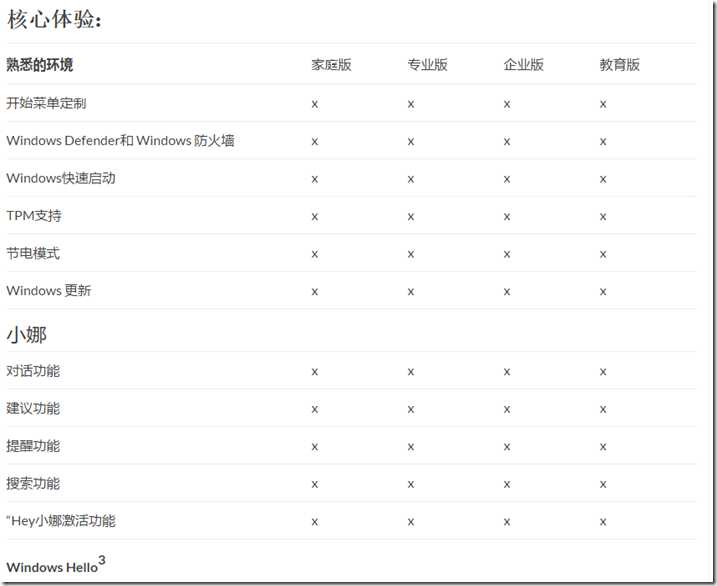Click 家庭版 mark for 提醒功能

point(315,447)
